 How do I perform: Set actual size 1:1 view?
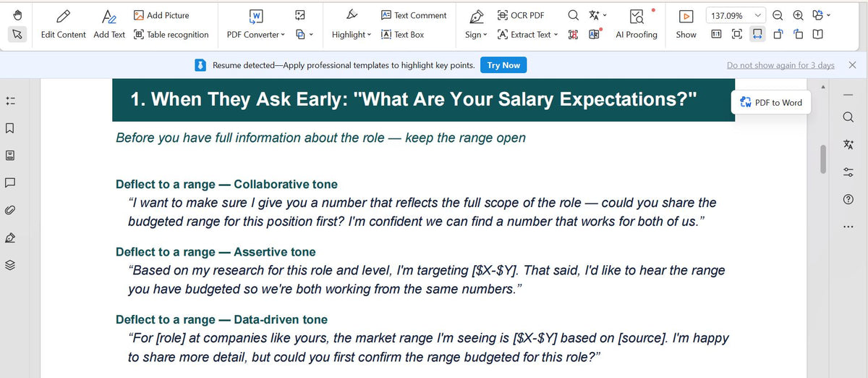(x=716, y=34)
